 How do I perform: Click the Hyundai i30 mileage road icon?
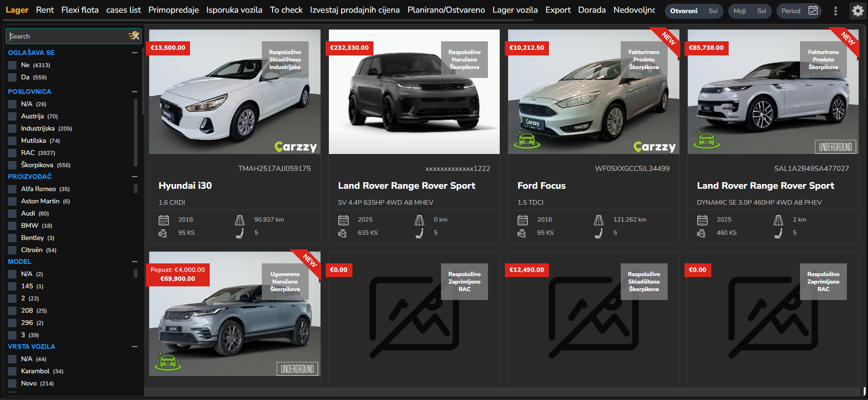tap(240, 220)
